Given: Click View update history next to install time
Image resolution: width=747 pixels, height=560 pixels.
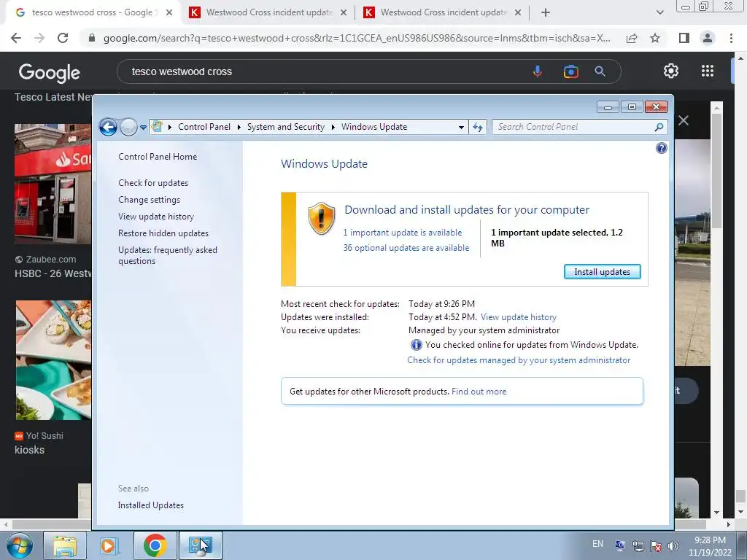Looking at the screenshot, I should tap(519, 317).
